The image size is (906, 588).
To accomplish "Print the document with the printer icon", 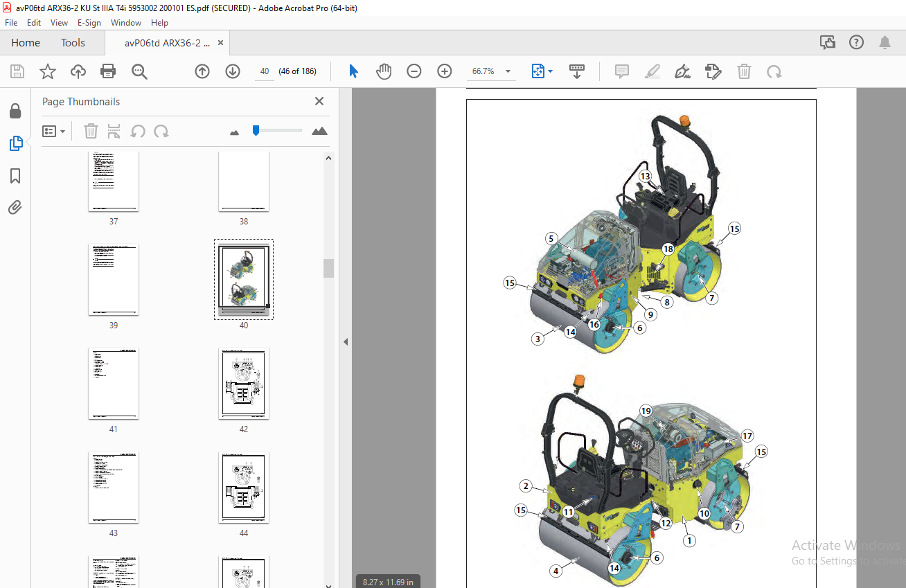I will 108,71.
